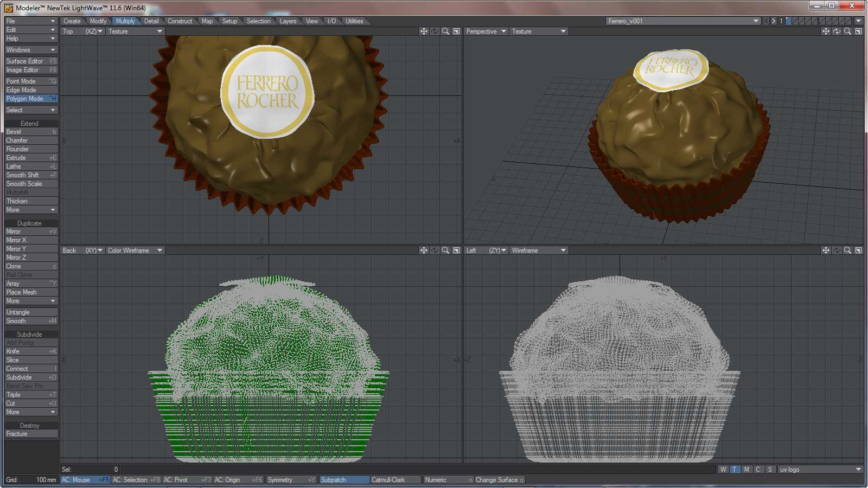This screenshot has height=488, width=868.
Task: Open the Select dropdown in sidebar
Action: coord(31,110)
